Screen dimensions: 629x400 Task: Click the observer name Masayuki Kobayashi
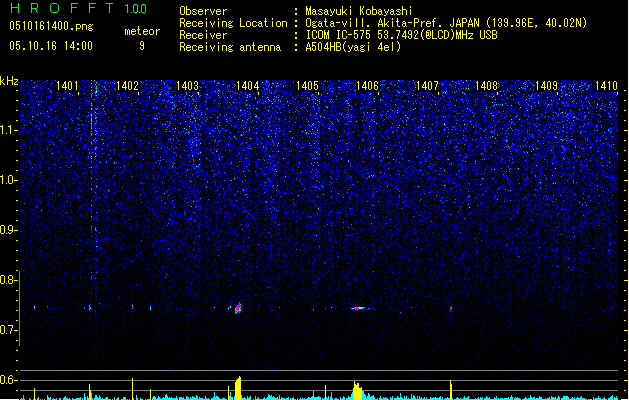(x=359, y=11)
